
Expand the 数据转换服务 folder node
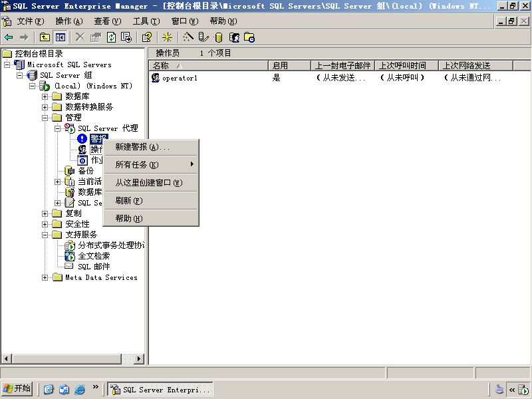click(x=45, y=107)
